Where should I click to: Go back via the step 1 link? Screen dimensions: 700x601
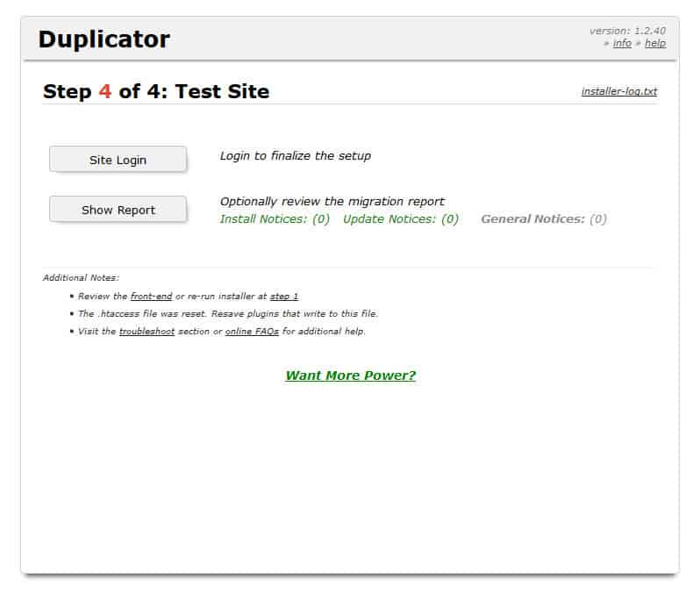click(x=284, y=296)
